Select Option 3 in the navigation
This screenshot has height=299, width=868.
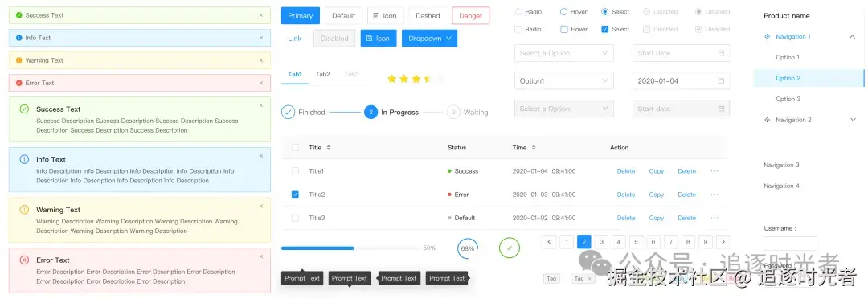point(788,99)
